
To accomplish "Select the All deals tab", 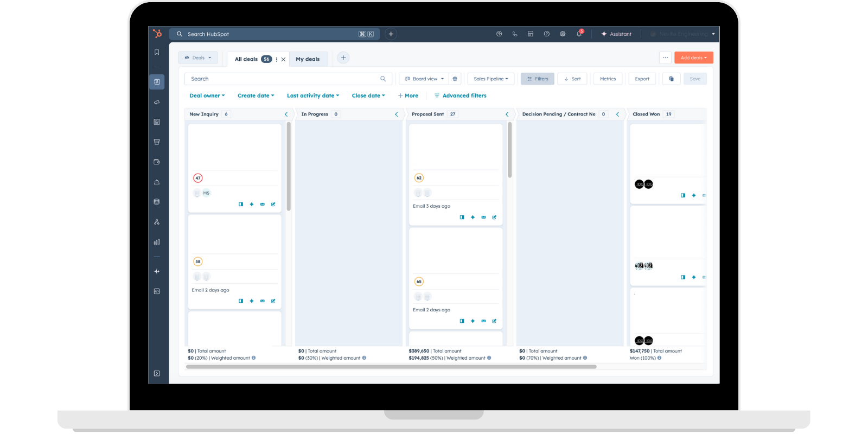I will (x=246, y=59).
